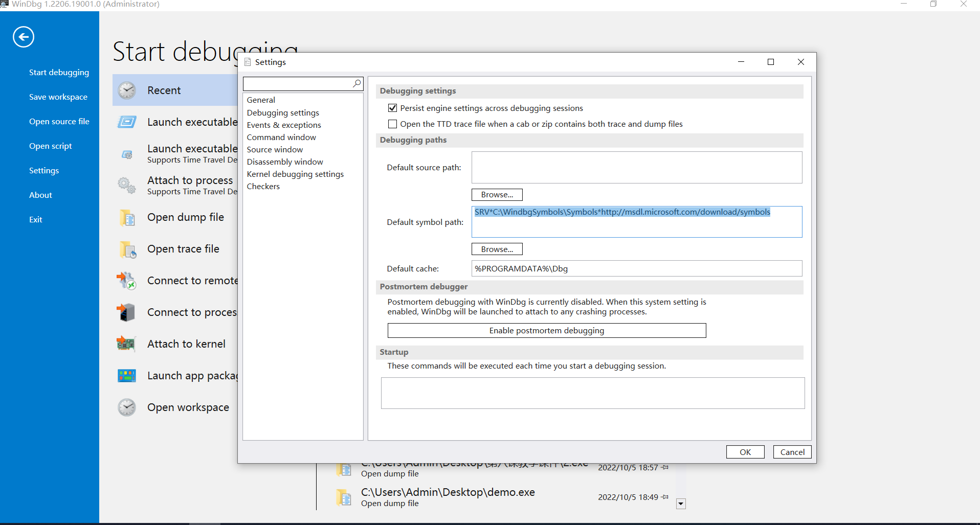Viewport: 980px width, 525px height.
Task: Click the search magnifier in Settings
Action: click(357, 83)
